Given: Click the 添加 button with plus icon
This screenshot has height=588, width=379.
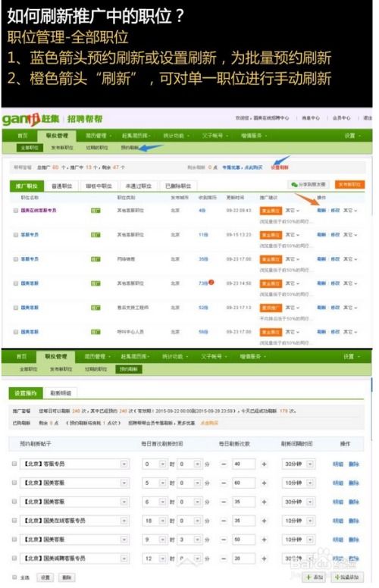Looking at the screenshot, I should 315,577.
